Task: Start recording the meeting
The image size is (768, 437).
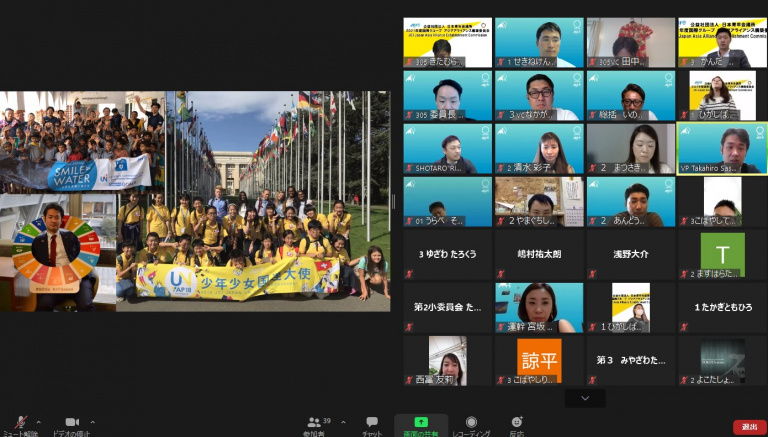Action: (x=471, y=424)
